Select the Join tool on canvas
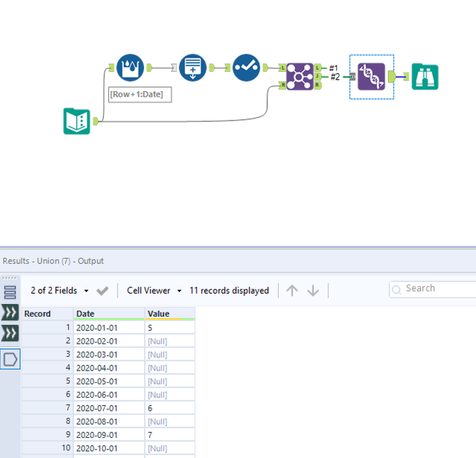Viewport: 476px width, 458px height. tap(300, 77)
